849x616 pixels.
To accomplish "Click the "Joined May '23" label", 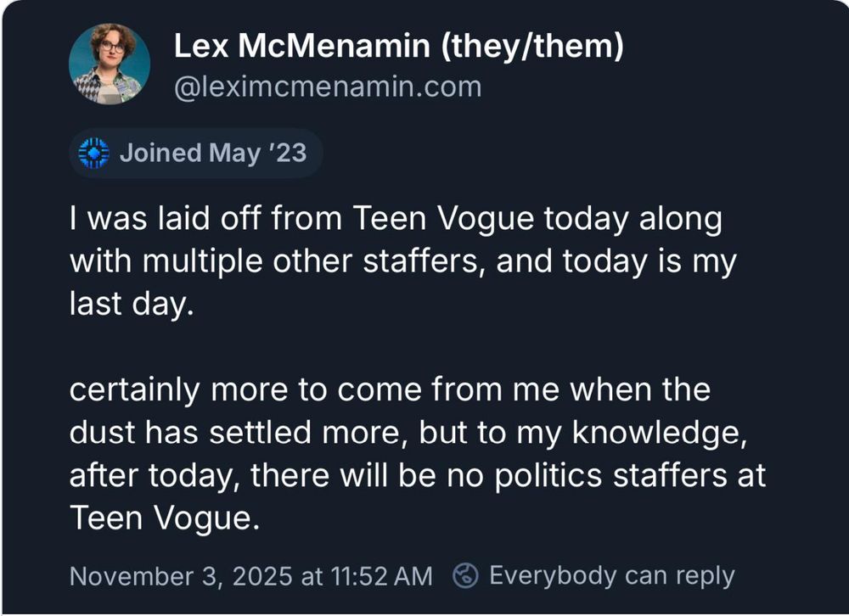I will click(212, 154).
